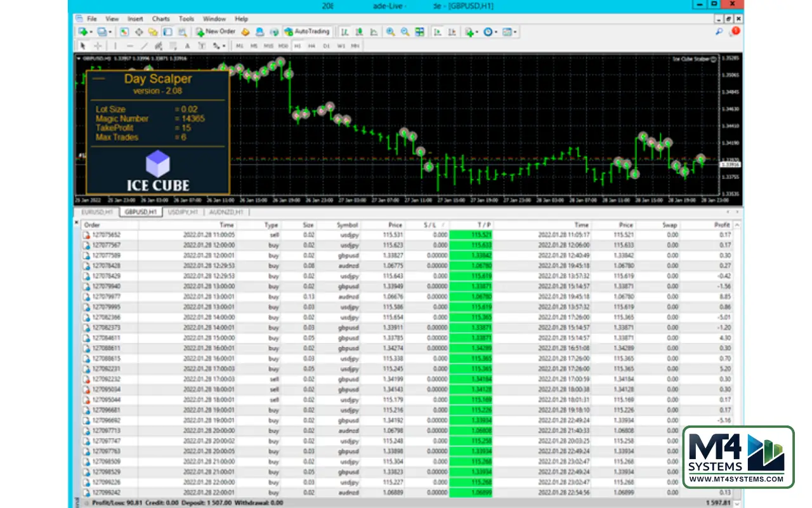The width and height of the screenshot is (812, 508).
Task: Open the search magnifier icon at top right
Action: point(719,32)
